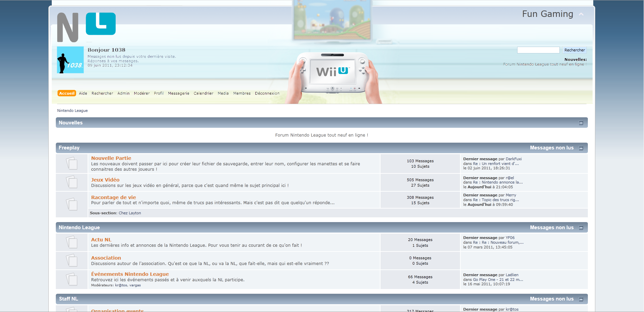644x312 pixels.
Task: Focus the search text field
Action: (538, 50)
